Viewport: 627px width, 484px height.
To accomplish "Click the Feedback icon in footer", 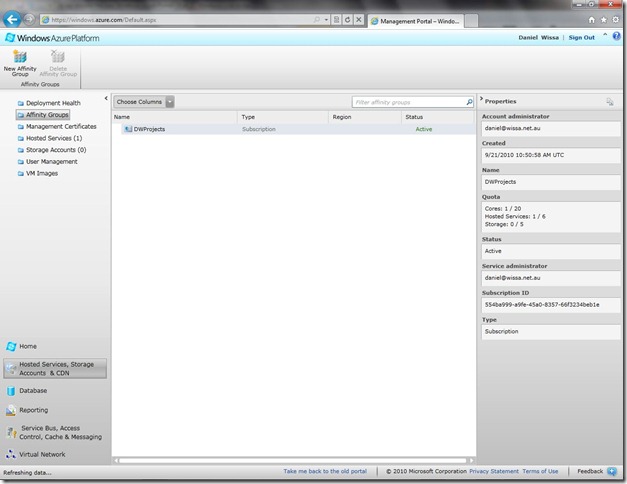I will (612, 471).
